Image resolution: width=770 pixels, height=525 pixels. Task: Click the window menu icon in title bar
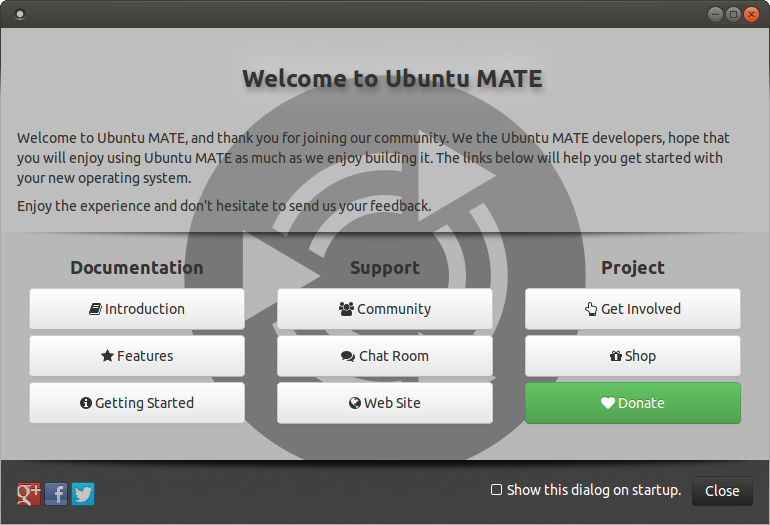[x=20, y=14]
